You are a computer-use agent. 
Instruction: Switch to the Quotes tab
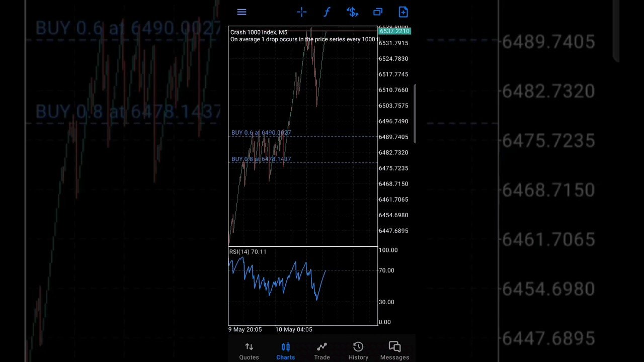[249, 351]
